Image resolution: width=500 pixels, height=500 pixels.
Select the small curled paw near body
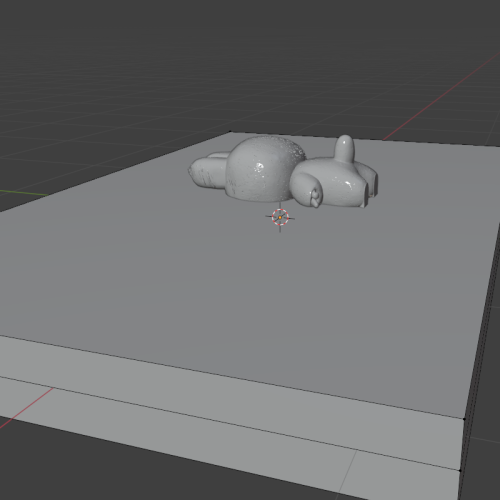pos(315,196)
